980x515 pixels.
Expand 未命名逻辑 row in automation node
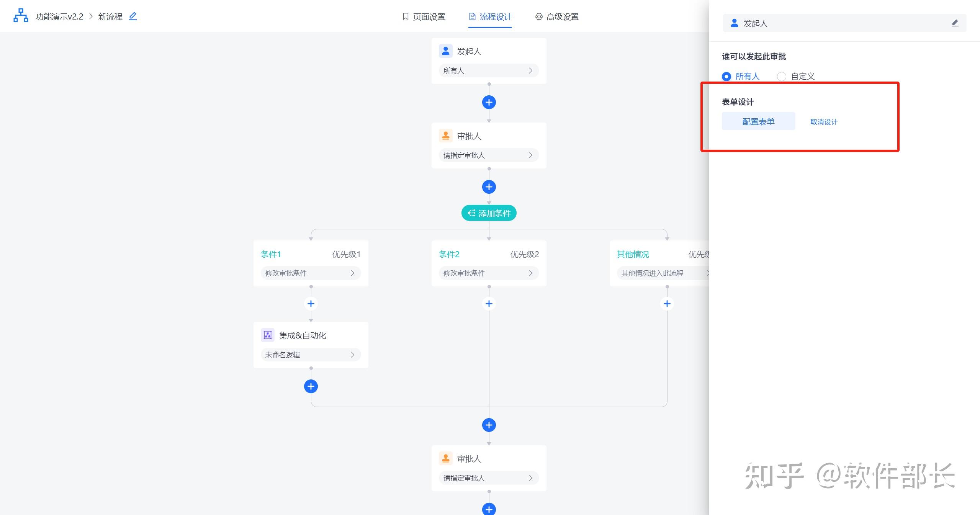pos(310,355)
